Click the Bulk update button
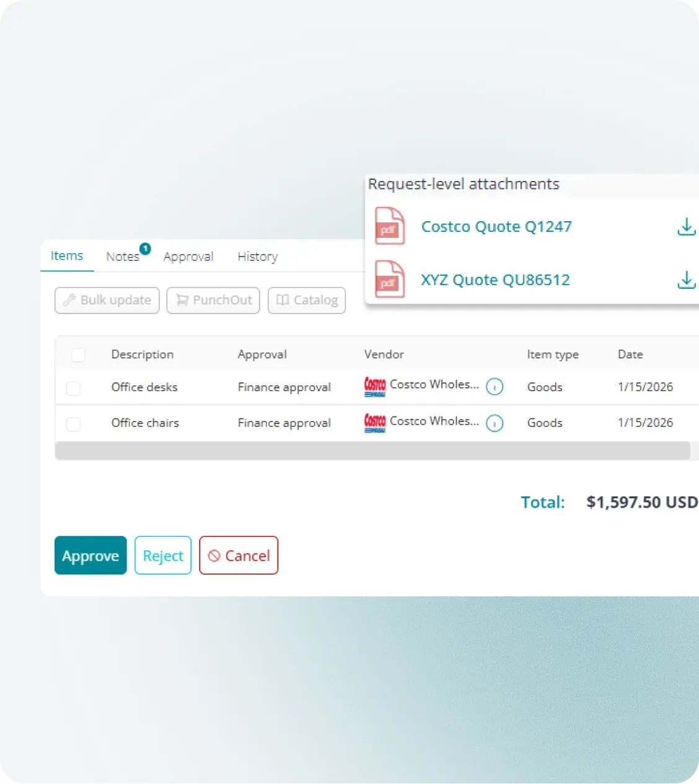Screen dimensions: 699x784 coord(107,300)
